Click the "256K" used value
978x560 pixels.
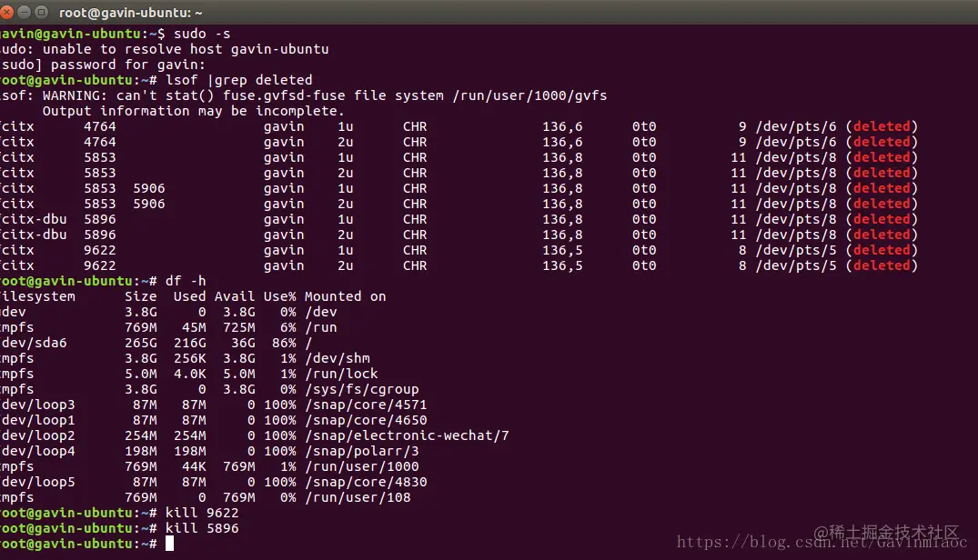click(x=189, y=359)
